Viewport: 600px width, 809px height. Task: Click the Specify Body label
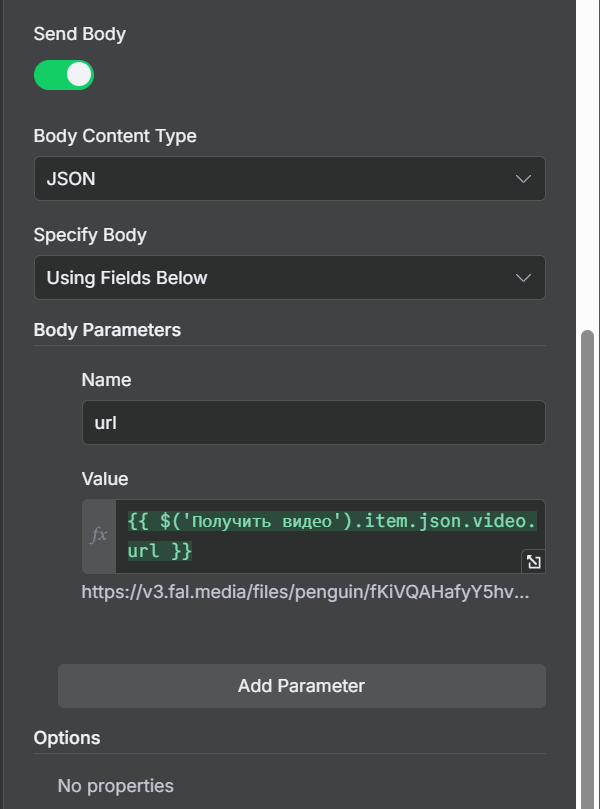pyautogui.click(x=90, y=235)
